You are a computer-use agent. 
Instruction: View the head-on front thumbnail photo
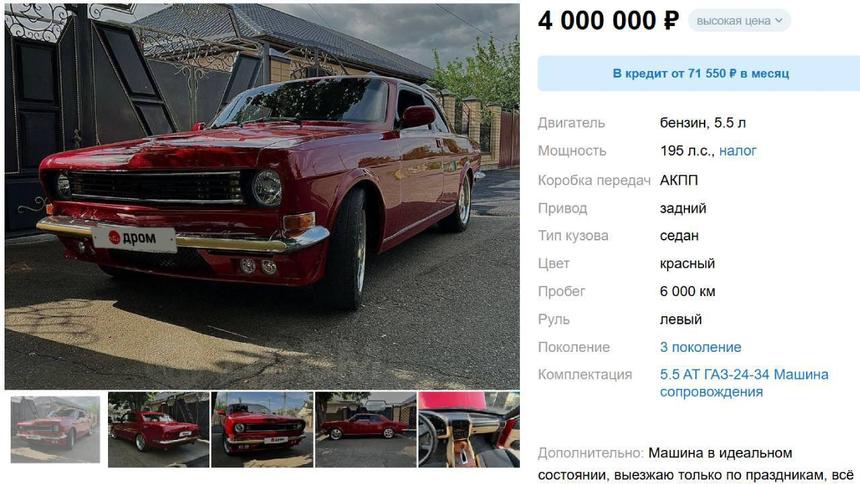tap(262, 429)
